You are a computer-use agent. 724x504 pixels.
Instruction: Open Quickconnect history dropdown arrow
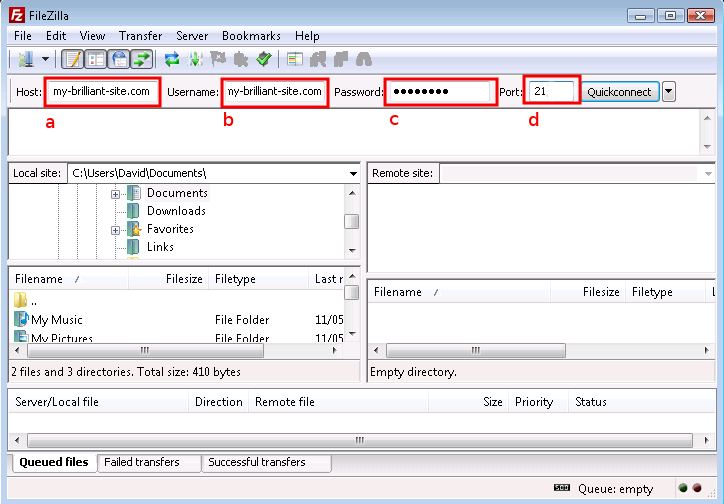tap(669, 92)
